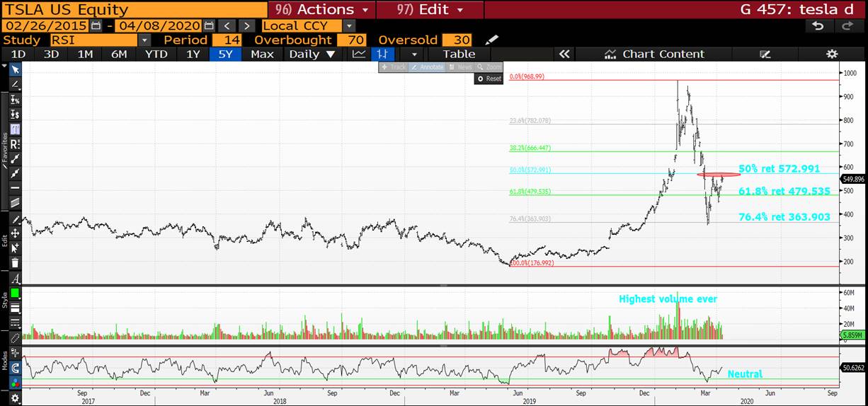Collapse panel with double left chevron
This screenshot has height=406, width=868.
(564, 54)
